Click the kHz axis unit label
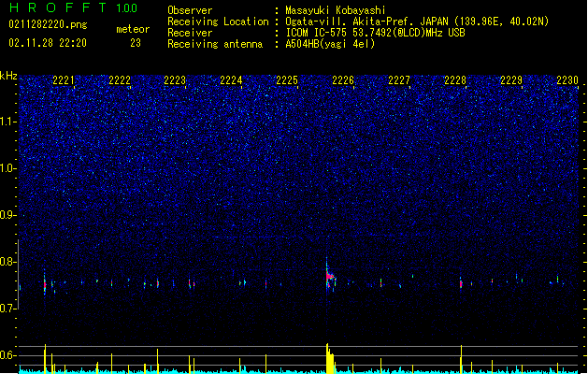This screenshot has width=588, height=374. (8, 76)
